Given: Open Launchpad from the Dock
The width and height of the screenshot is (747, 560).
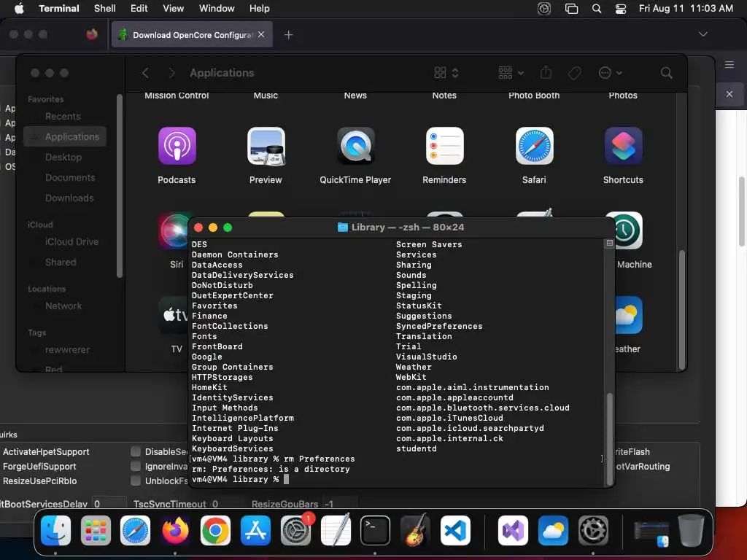Looking at the screenshot, I should tap(96, 531).
